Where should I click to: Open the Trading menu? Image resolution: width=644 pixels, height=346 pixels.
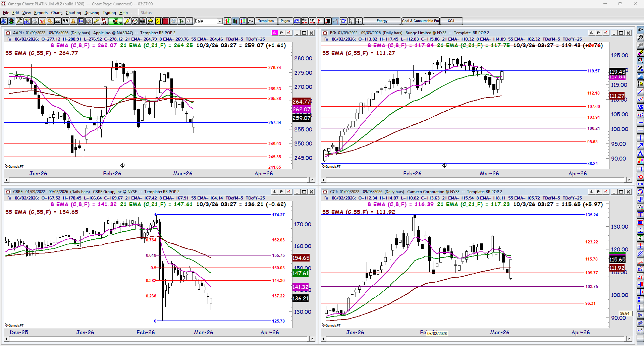pyautogui.click(x=109, y=13)
